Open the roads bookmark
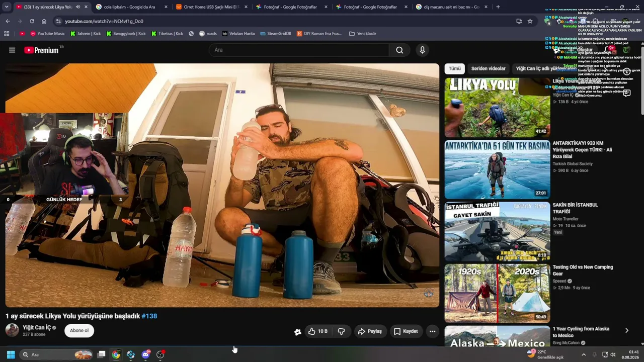This screenshot has width=644, height=362. click(208, 34)
